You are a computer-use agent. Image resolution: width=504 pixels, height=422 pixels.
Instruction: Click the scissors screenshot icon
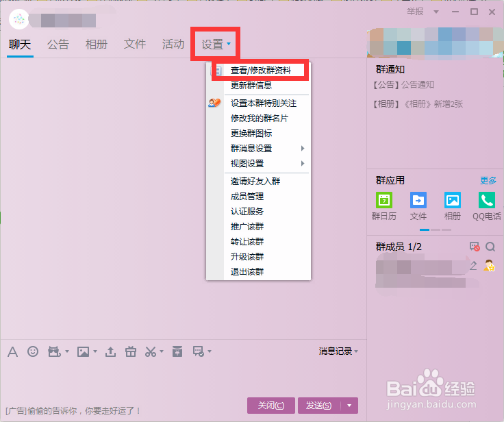tap(151, 351)
